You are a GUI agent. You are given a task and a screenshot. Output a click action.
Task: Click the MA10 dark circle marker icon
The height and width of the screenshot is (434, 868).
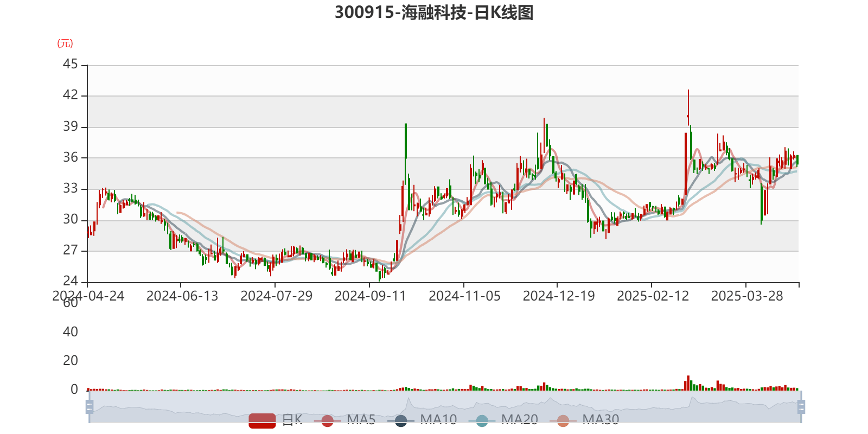[x=401, y=420]
